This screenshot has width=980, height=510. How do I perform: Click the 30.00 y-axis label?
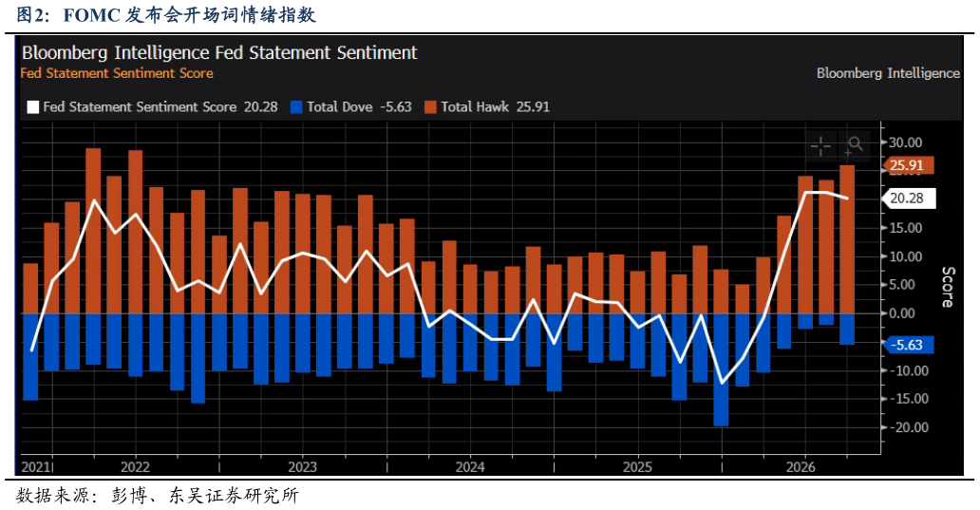point(906,142)
